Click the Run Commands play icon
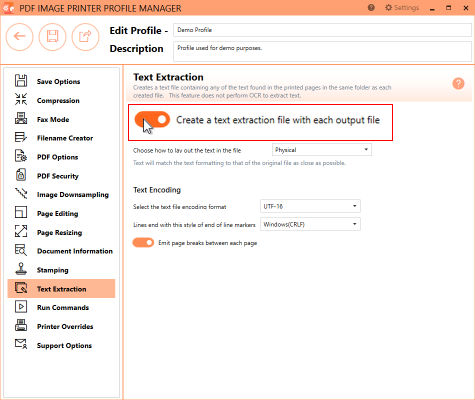 point(21,307)
